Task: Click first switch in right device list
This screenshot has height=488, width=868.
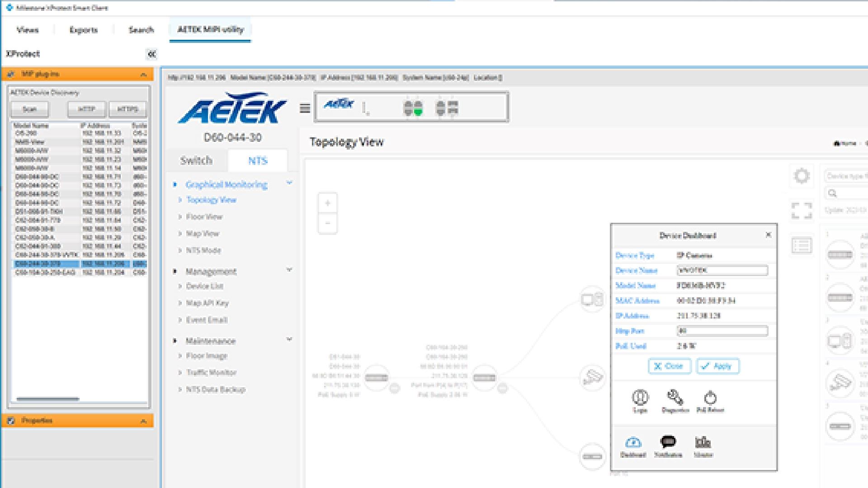Action: (840, 255)
